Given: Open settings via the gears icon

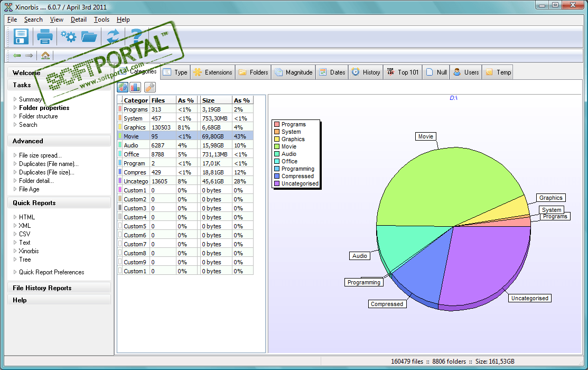Looking at the screenshot, I should 68,36.
